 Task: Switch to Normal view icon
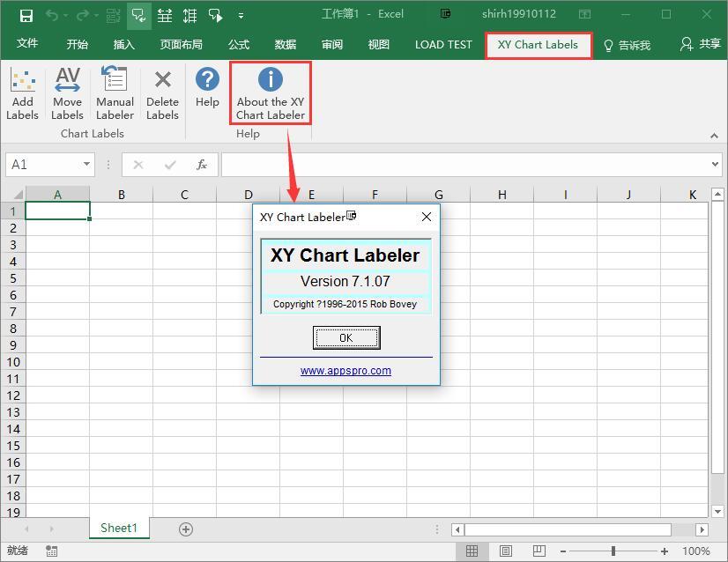[x=472, y=551]
